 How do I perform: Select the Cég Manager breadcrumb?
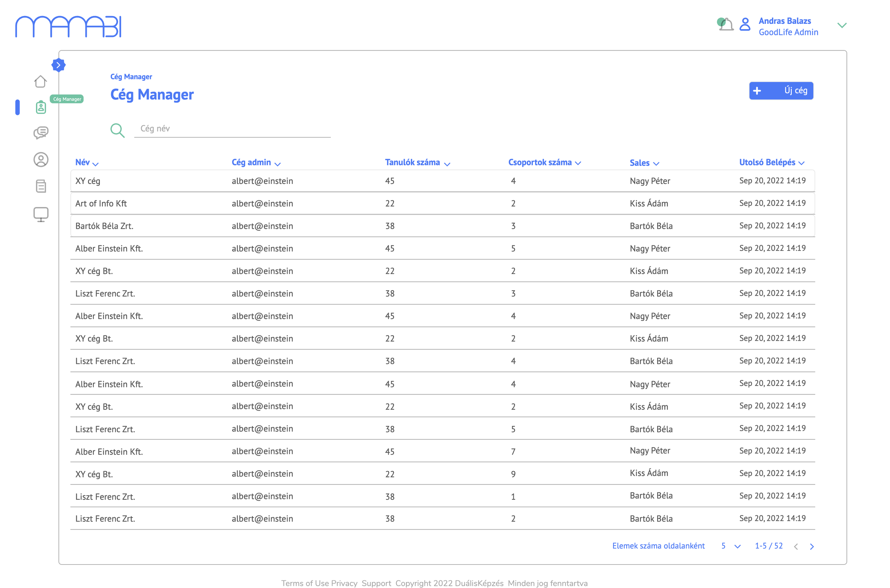point(131,76)
